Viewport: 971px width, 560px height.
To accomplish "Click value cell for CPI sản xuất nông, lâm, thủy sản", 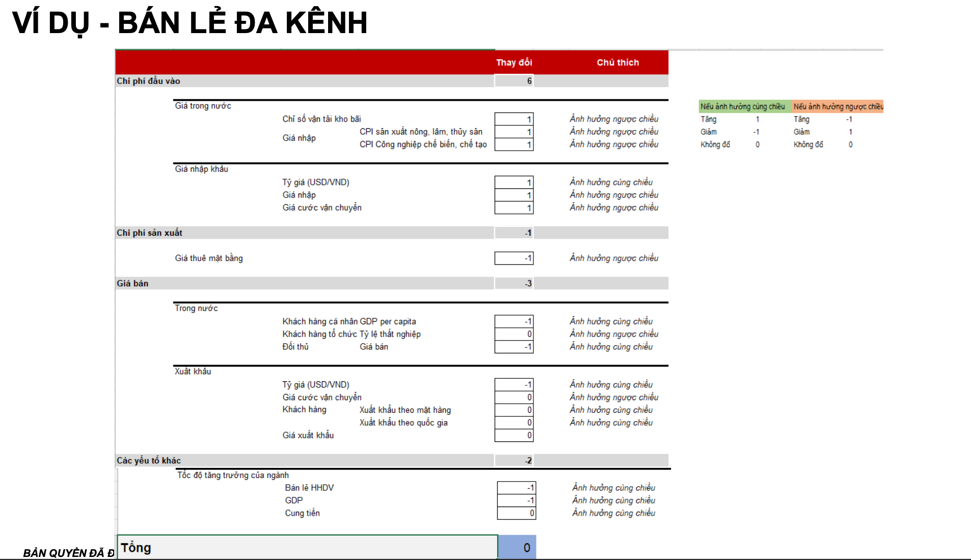I will pos(514,132).
